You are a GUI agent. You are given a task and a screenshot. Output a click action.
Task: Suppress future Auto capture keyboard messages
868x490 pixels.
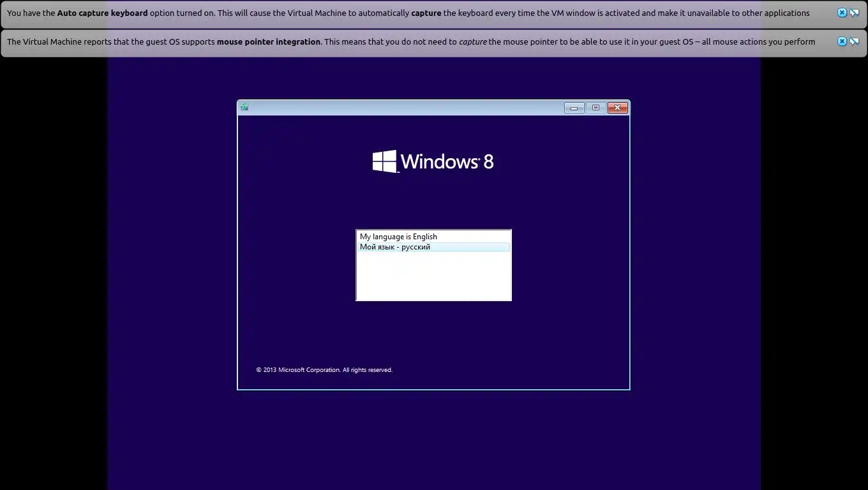point(854,13)
